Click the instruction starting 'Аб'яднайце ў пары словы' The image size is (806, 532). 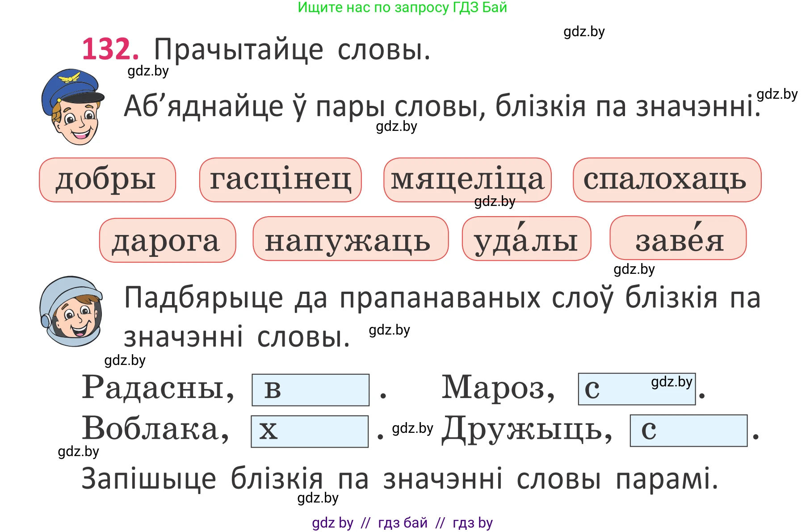point(442,106)
